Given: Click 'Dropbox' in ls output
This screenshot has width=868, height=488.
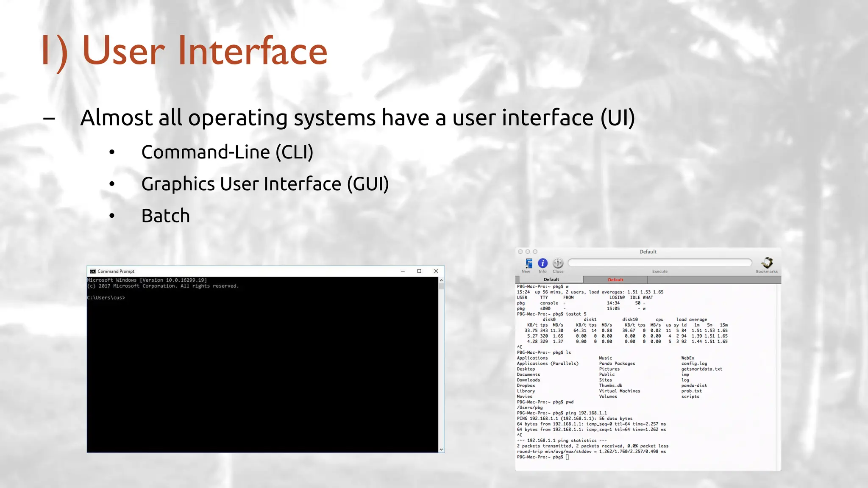Looking at the screenshot, I should [x=526, y=385].
